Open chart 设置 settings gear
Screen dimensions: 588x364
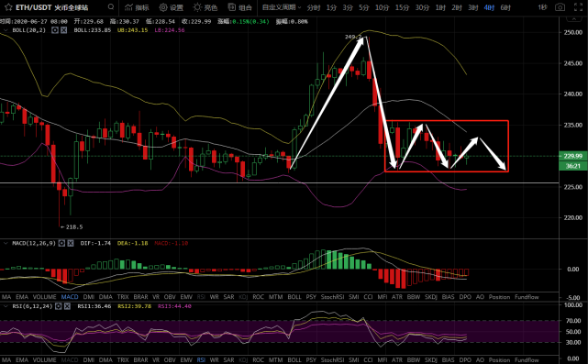tap(172, 7)
